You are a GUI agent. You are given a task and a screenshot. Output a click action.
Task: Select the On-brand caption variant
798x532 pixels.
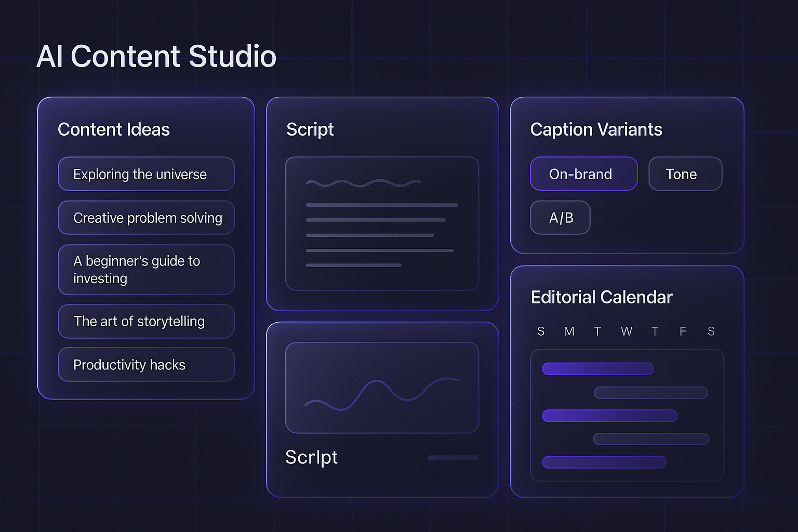[x=583, y=174]
